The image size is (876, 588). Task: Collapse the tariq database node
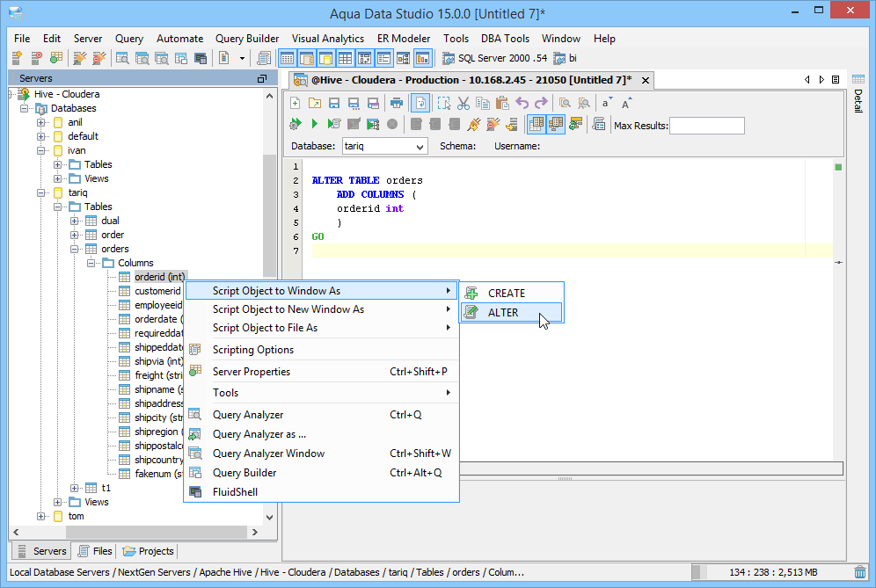[x=40, y=192]
